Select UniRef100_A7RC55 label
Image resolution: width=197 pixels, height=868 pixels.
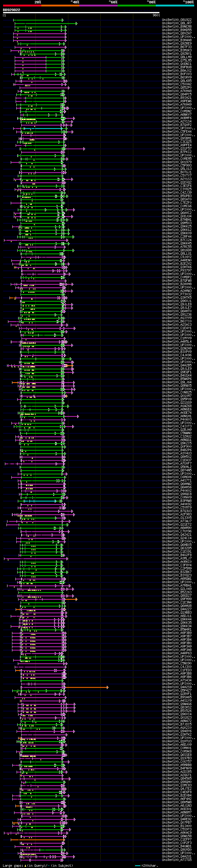point(177,247)
